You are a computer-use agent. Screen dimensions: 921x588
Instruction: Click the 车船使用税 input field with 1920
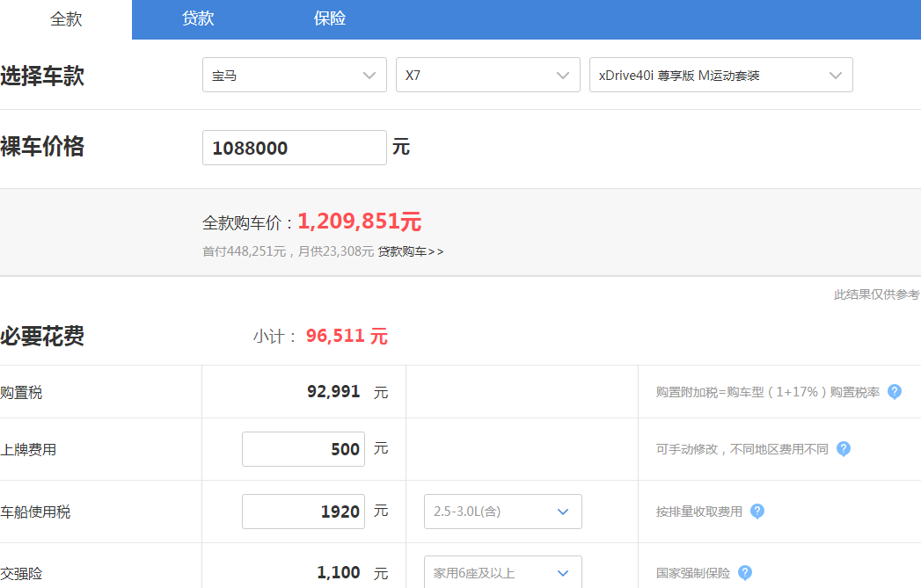303,512
